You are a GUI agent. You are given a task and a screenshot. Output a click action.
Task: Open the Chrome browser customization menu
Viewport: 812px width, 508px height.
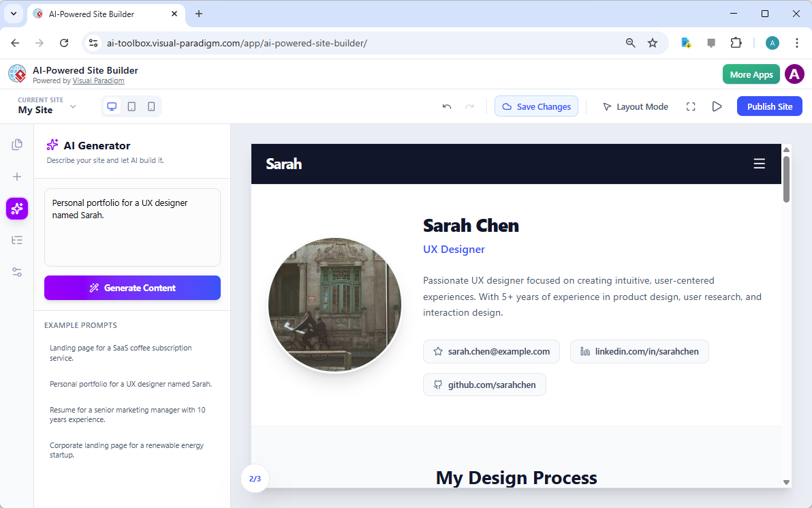797,42
